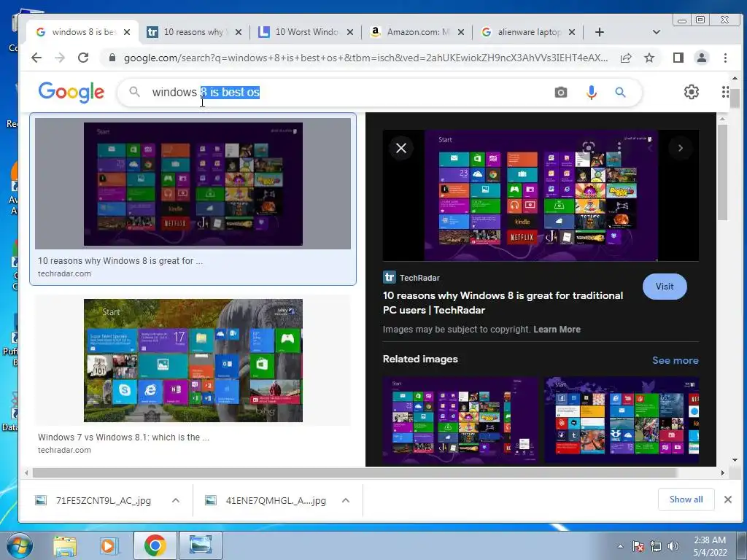The image size is (747, 560).
Task: Start voice search with the microphone
Action: point(591,93)
